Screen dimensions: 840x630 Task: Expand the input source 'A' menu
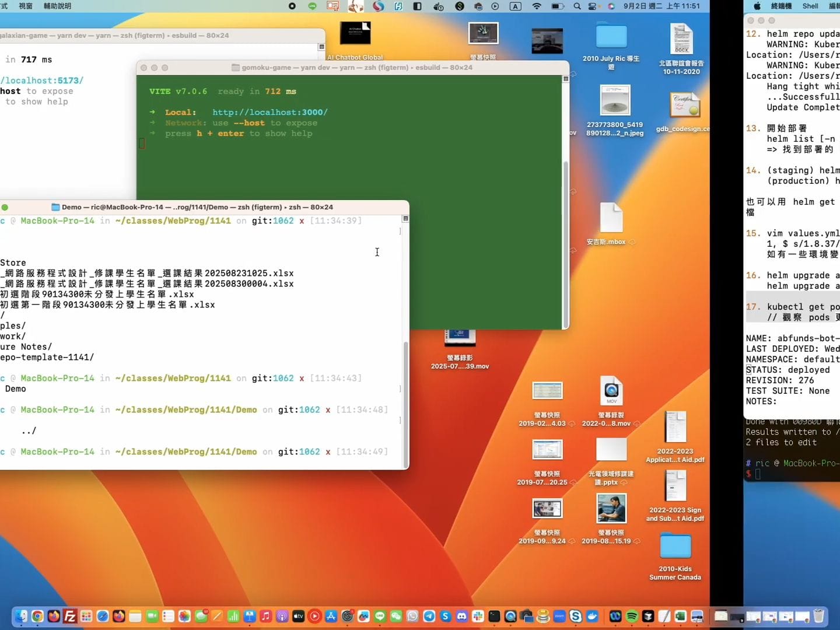click(x=515, y=6)
